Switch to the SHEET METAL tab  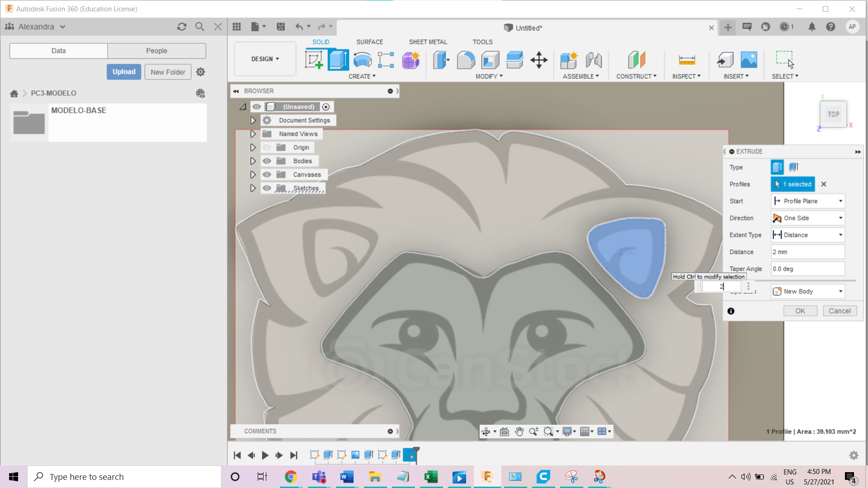[428, 42]
